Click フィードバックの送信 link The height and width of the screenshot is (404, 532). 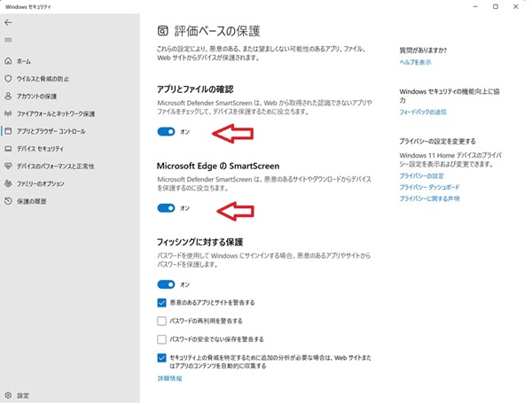(423, 112)
